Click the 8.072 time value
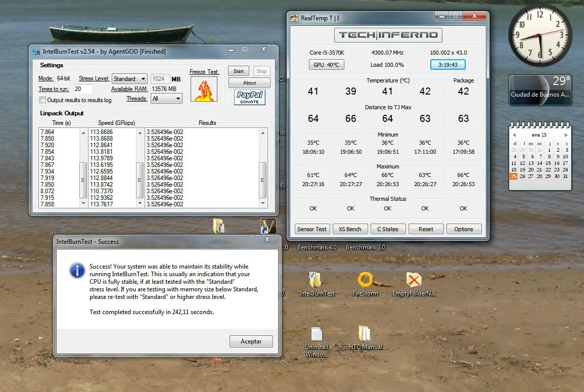Image resolution: width=584 pixels, height=392 pixels. pyautogui.click(x=48, y=191)
